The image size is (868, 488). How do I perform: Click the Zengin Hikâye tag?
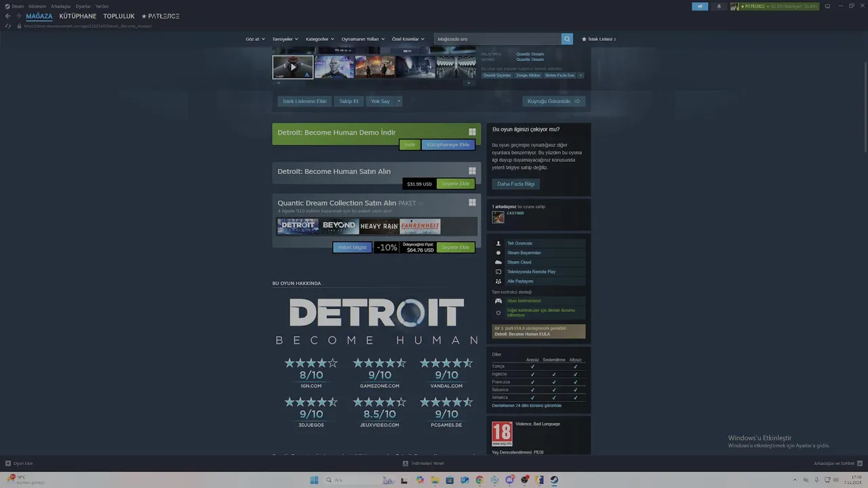(528, 75)
